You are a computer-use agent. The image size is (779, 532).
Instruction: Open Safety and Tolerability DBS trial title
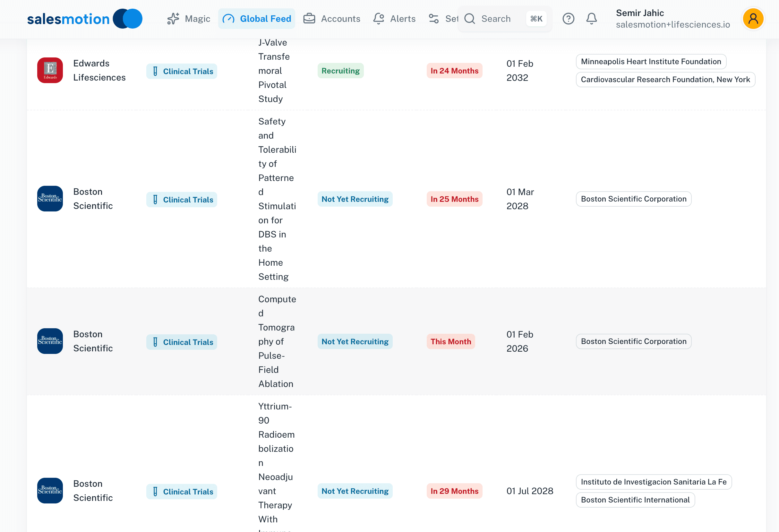coord(277,199)
